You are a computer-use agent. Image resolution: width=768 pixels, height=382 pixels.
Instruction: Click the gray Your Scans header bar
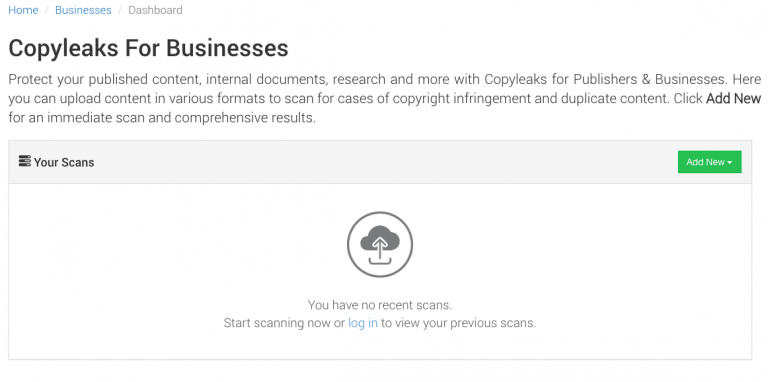(380, 162)
